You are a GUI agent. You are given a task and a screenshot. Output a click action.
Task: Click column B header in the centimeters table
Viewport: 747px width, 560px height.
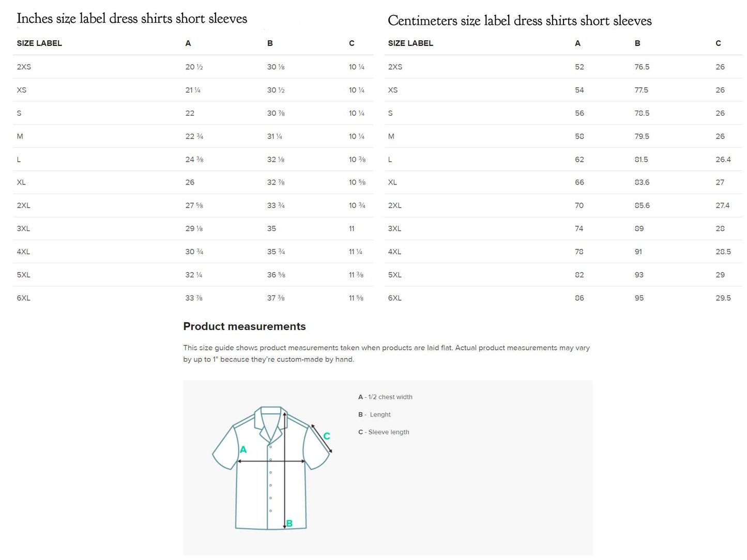pyautogui.click(x=637, y=43)
